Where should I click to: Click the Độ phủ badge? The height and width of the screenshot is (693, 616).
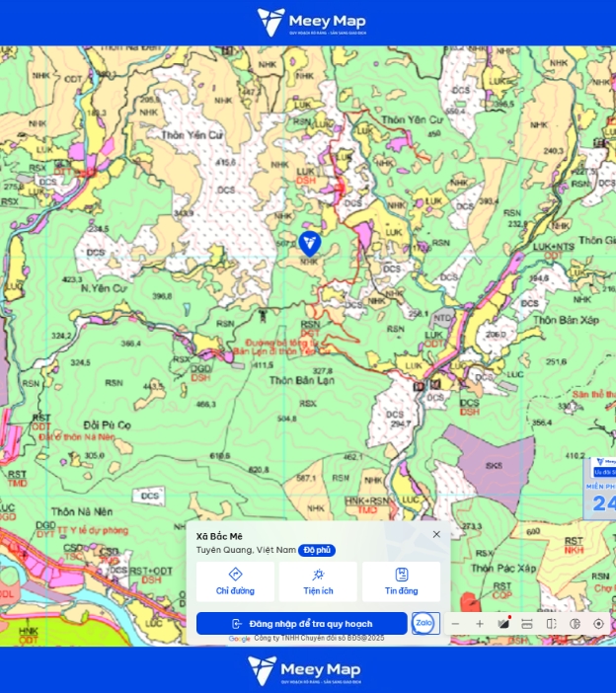317,550
